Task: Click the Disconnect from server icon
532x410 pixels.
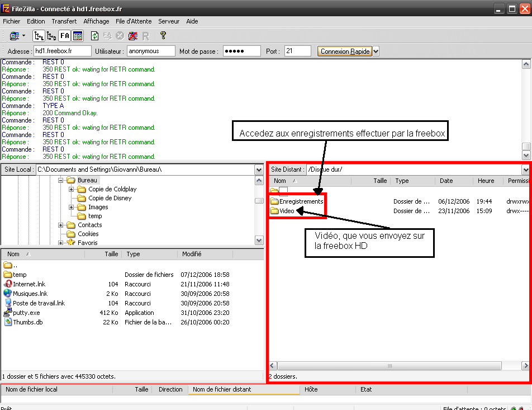Action: click(x=133, y=36)
